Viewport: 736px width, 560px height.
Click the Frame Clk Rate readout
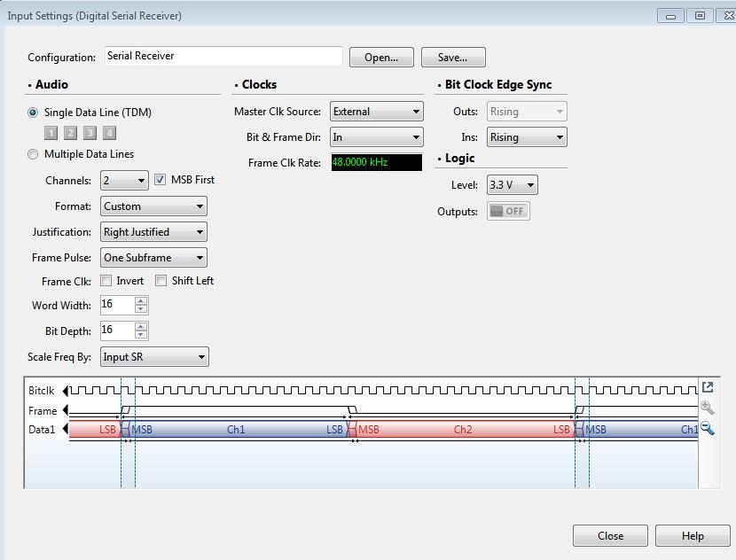377,162
